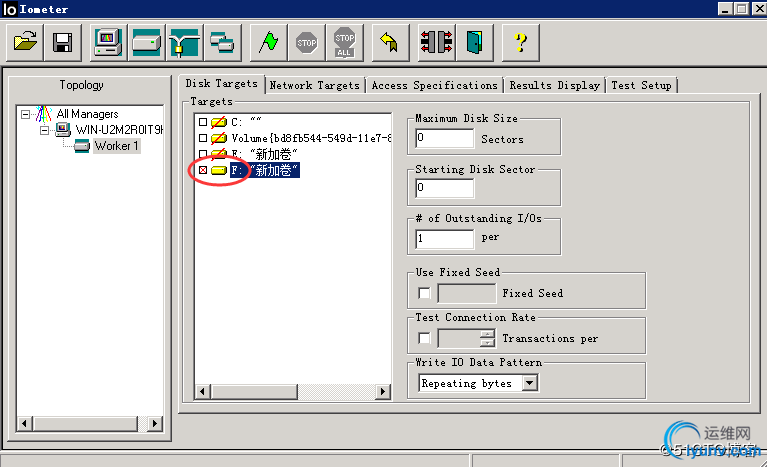Click the Fixed Seed value field

467,293
